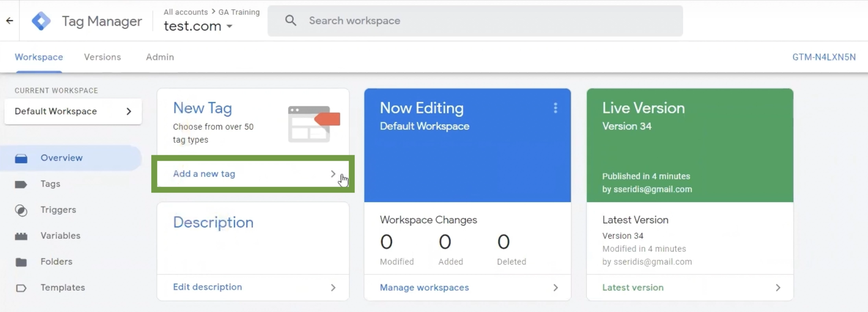The width and height of the screenshot is (868, 312).
Task: Expand the Default Workspace selector
Action: [x=73, y=111]
